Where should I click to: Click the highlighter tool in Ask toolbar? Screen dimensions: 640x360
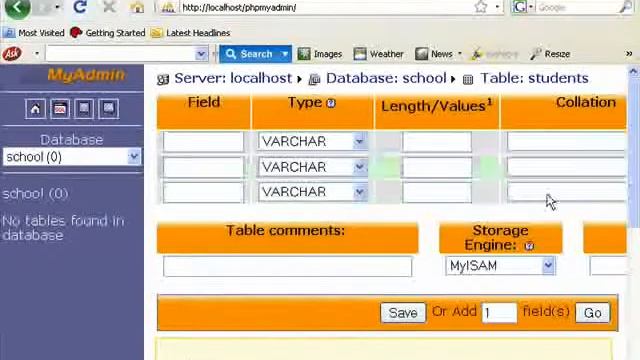494,54
